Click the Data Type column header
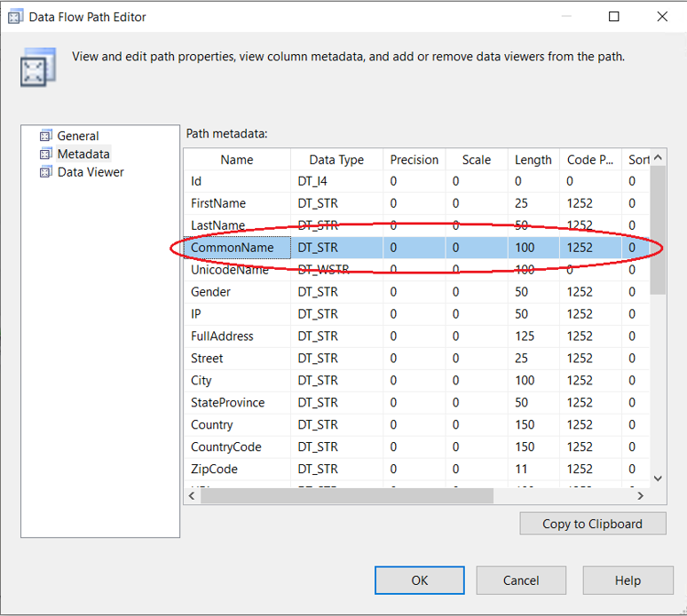Image resolution: width=687 pixels, height=616 pixels. [x=336, y=160]
